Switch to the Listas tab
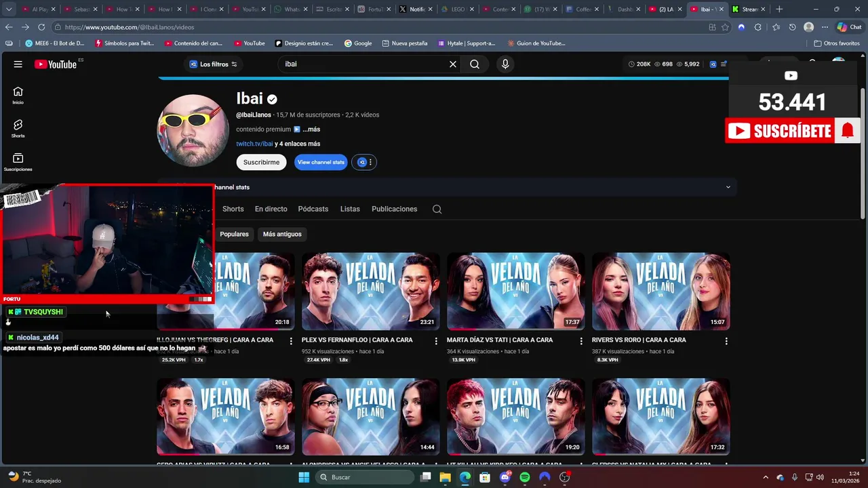868x488 pixels. pyautogui.click(x=350, y=209)
